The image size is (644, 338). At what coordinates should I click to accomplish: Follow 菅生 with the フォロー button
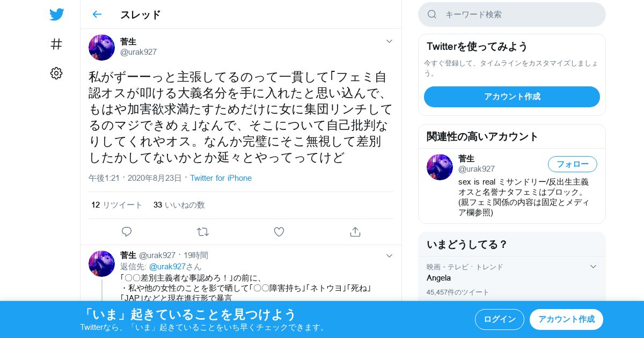point(573,164)
